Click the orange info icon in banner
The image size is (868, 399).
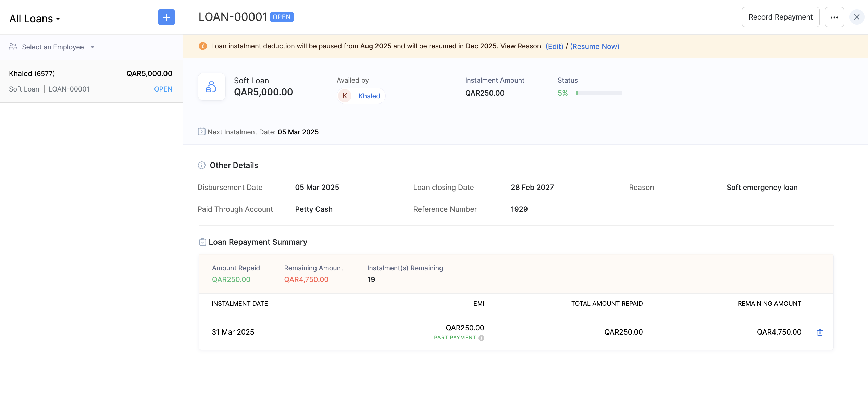tap(202, 46)
